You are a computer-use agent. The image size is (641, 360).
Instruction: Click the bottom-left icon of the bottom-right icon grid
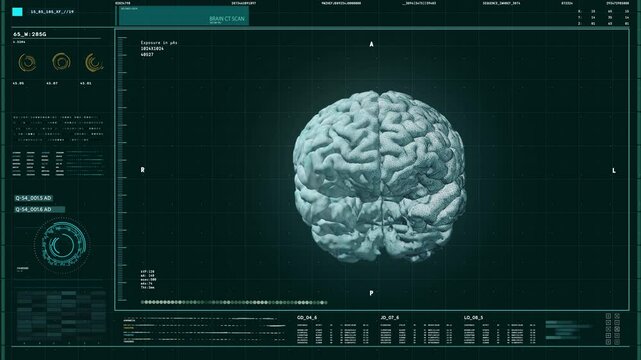(608, 342)
